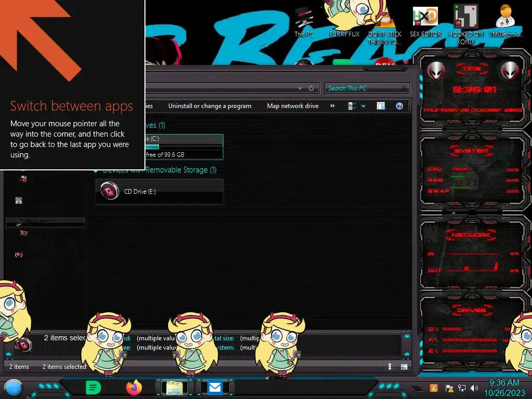Click the F:\ drive usage bar
The image size is (532, 399).
coord(470,340)
